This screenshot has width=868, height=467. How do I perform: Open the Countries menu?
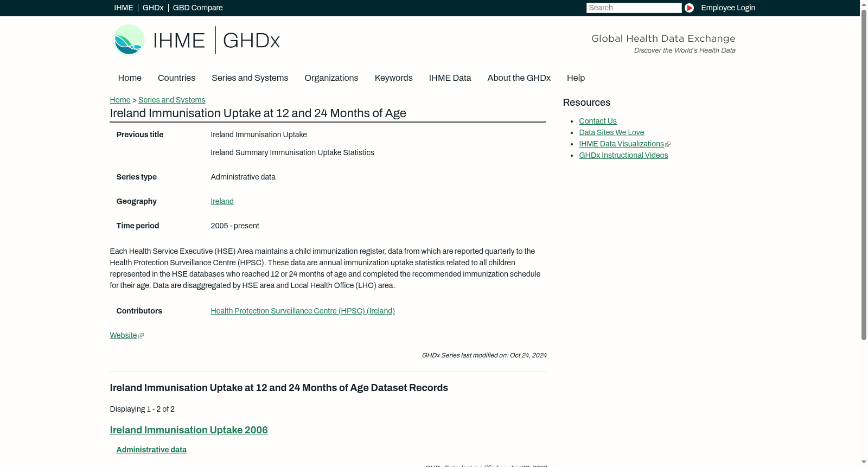[x=176, y=78]
